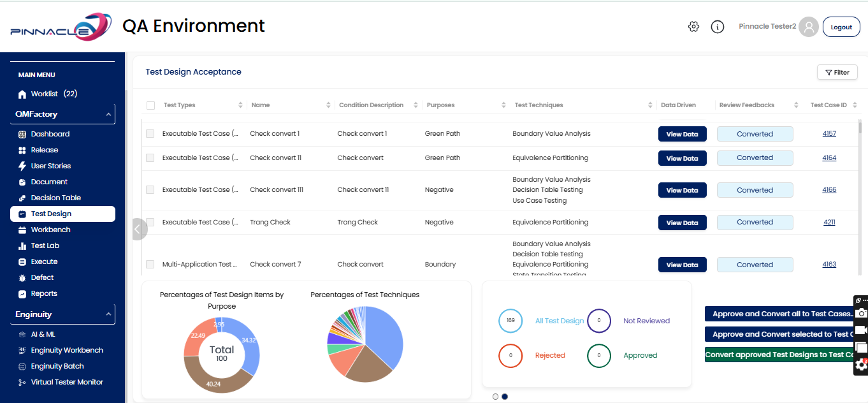The height and width of the screenshot is (403, 868).
Task: Click the gear icon in side recording toolbar
Action: click(861, 365)
